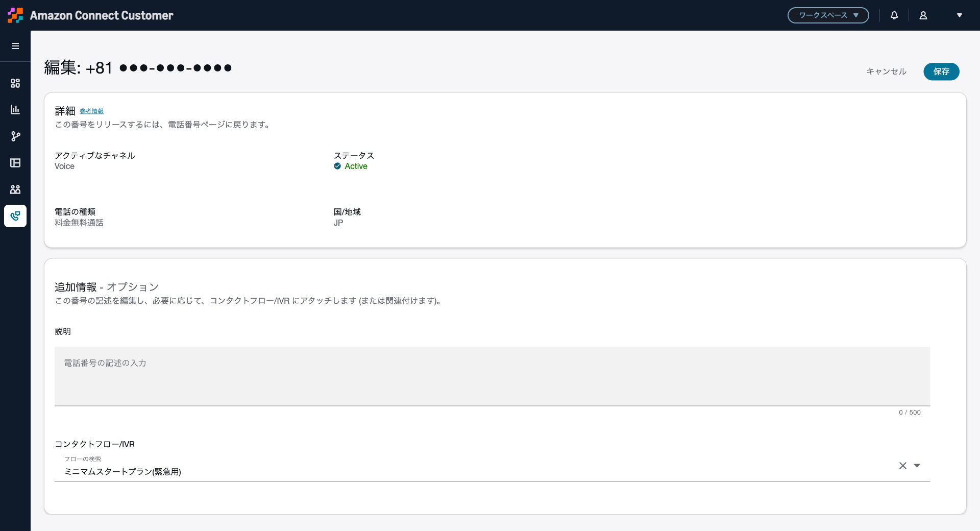
Task: Open the user profile icon
Action: pos(923,15)
